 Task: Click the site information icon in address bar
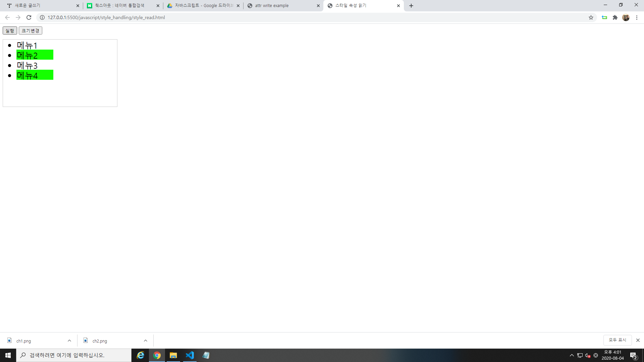42,17
